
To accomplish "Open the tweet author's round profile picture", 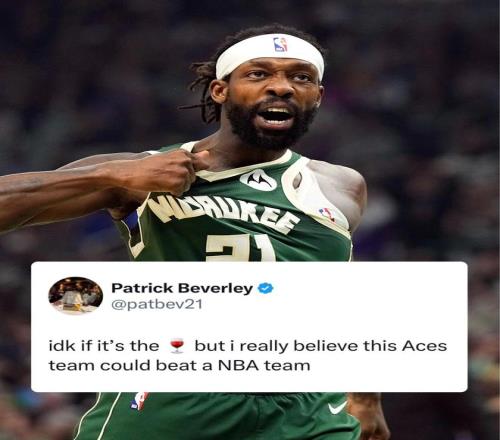I will point(76,295).
